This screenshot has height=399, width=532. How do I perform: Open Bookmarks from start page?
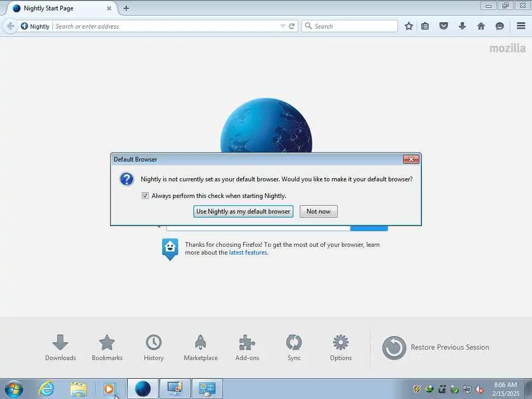(107, 348)
